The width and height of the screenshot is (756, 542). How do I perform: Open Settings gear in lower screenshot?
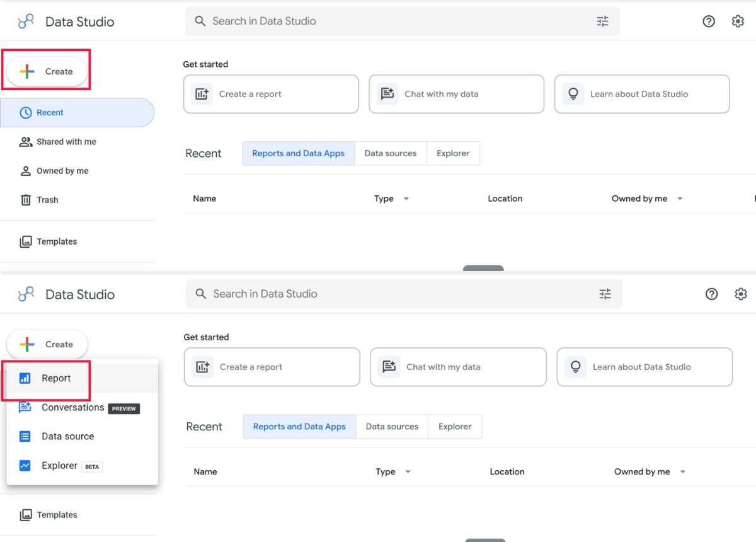[x=740, y=294]
